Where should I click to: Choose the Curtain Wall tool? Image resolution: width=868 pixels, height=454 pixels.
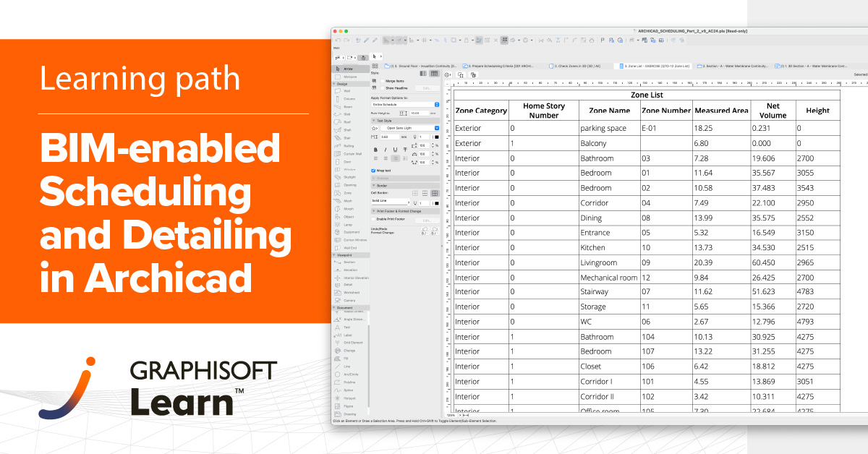point(349,153)
